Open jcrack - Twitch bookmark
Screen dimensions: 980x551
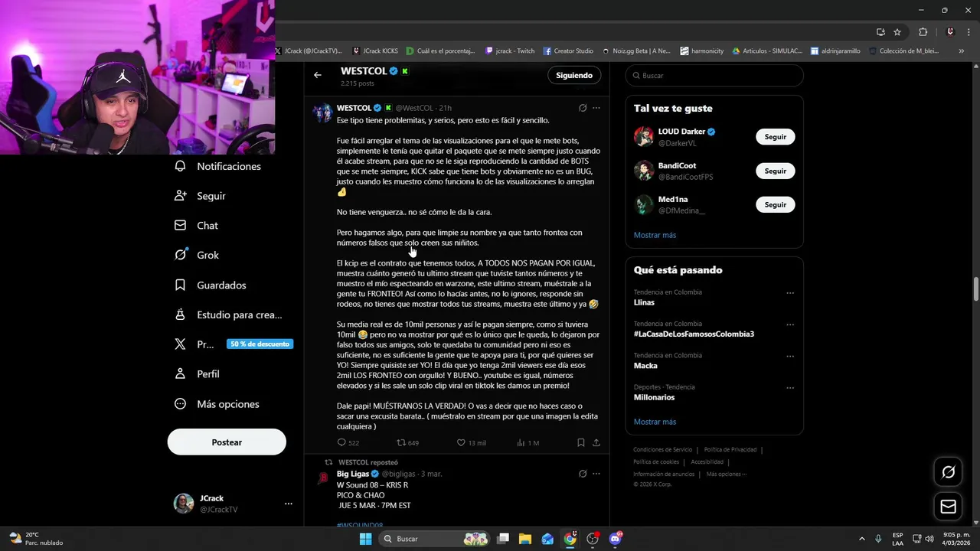(x=510, y=51)
